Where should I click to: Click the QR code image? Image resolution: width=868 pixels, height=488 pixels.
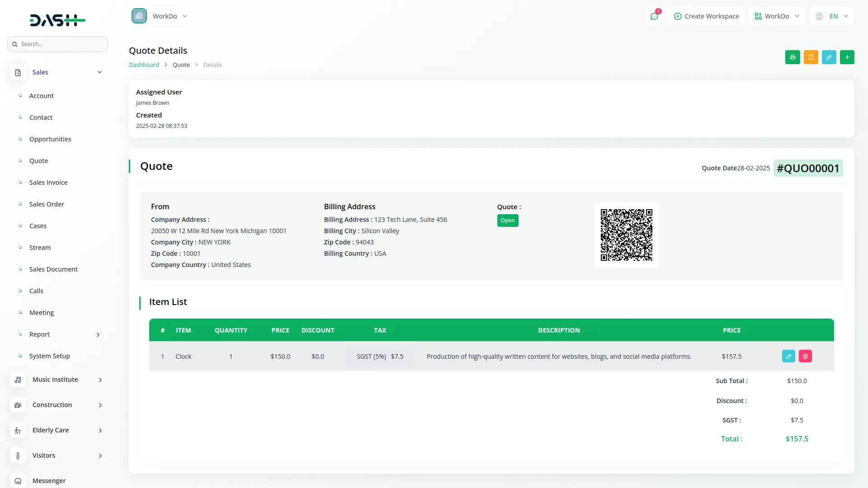[626, 235]
